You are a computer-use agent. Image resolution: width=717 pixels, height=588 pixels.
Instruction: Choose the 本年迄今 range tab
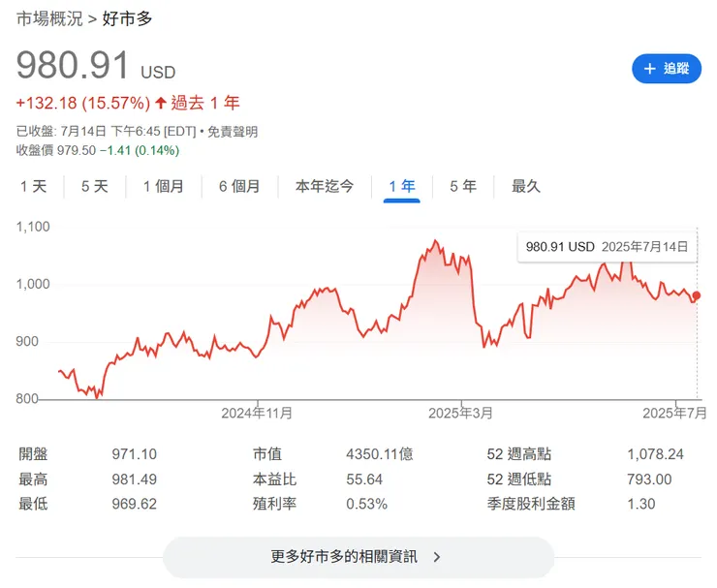[325, 186]
